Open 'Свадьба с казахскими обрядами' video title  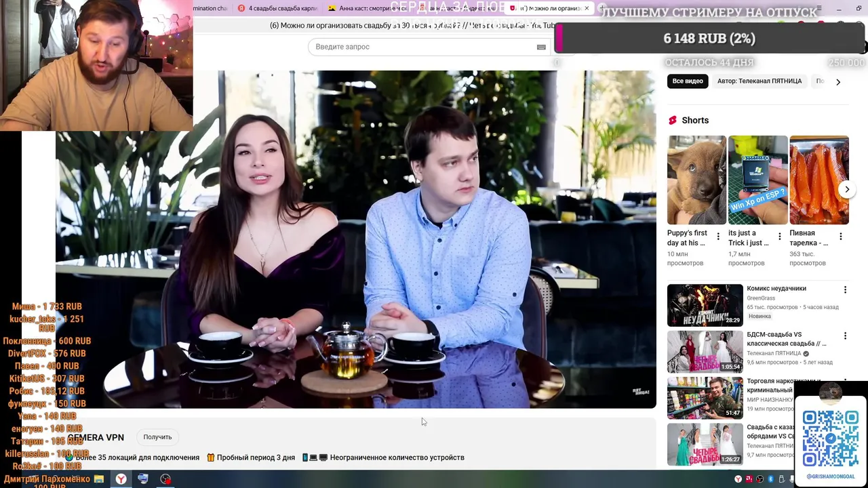[770, 432]
